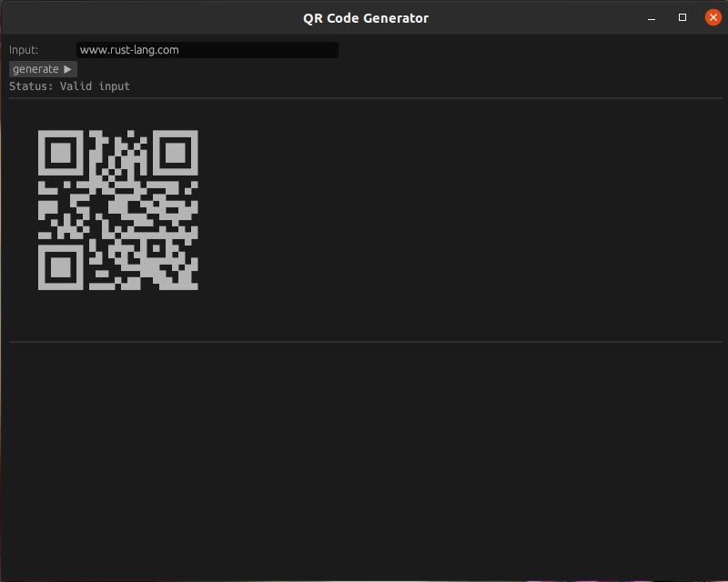Focus the www.rust-lang.com input field

tap(207, 50)
